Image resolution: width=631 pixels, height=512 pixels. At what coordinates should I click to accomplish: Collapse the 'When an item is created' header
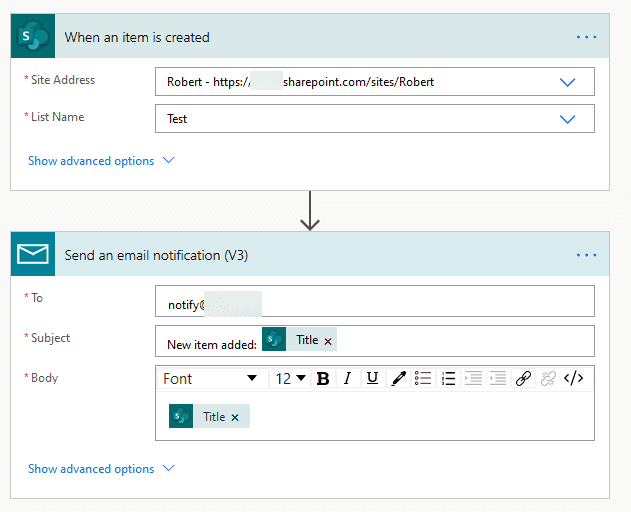tap(310, 36)
